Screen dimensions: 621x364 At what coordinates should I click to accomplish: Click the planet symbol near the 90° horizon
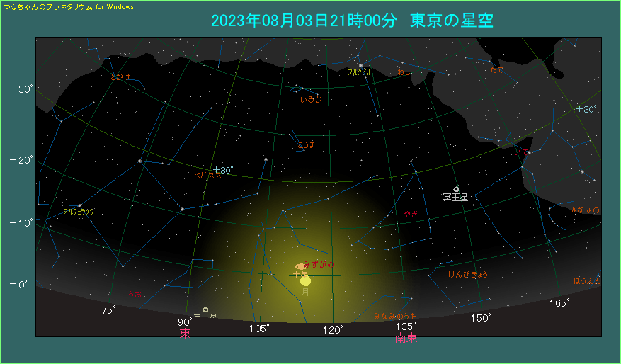tap(205, 310)
